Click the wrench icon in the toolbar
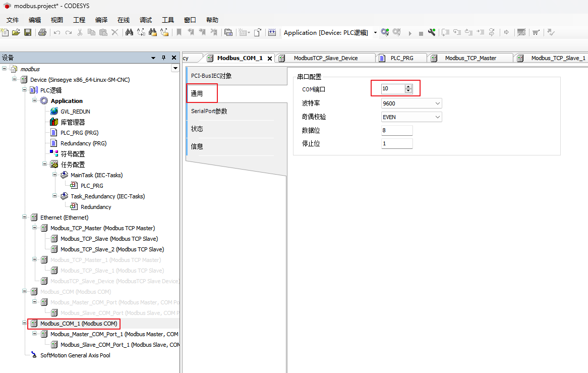 (x=432, y=32)
